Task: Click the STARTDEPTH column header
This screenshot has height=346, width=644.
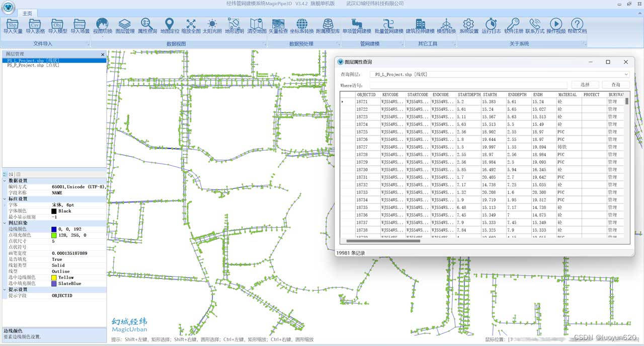Action: [468, 95]
